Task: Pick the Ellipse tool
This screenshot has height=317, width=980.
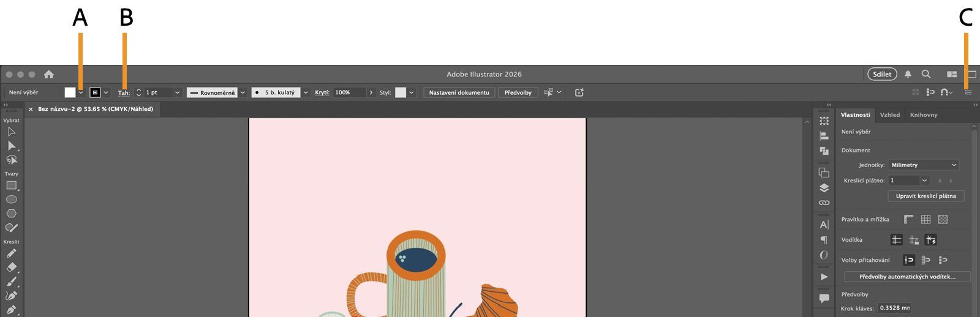Action: point(11,200)
